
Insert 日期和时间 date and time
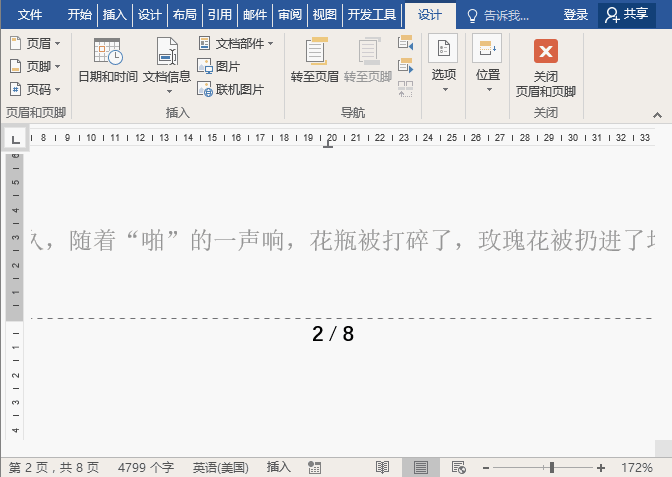[x=108, y=60]
